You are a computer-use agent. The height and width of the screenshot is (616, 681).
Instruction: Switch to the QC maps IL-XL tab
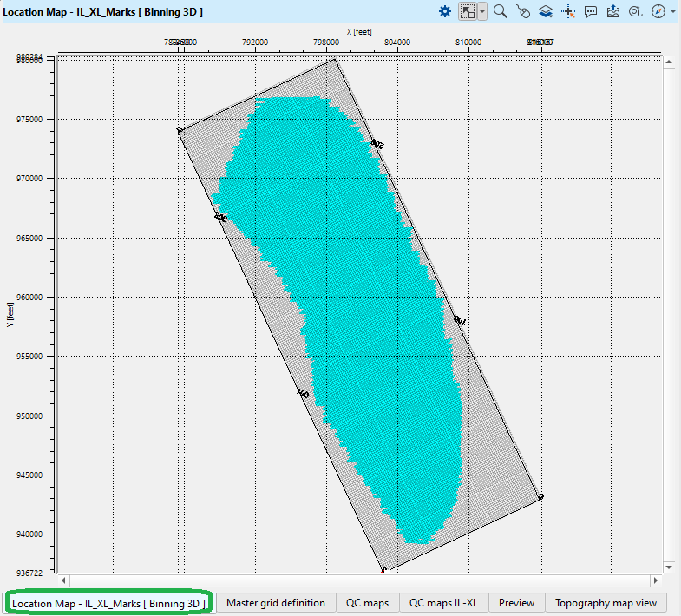point(444,602)
